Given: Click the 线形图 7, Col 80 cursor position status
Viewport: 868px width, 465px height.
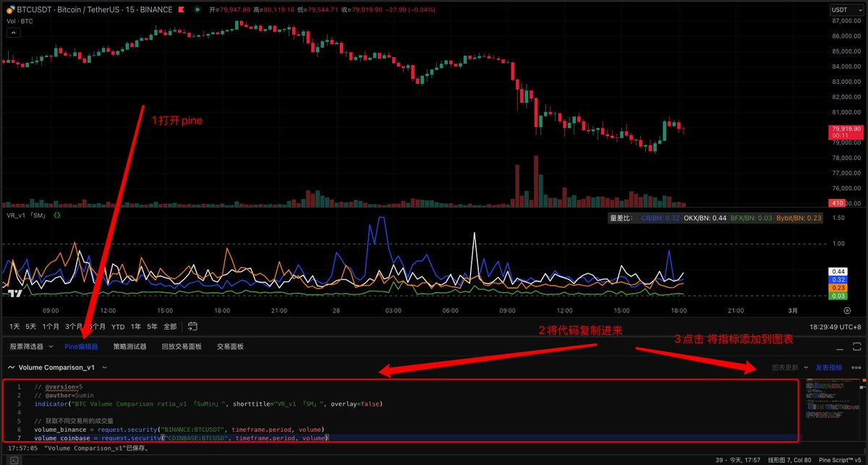Looking at the screenshot, I should coord(788,459).
